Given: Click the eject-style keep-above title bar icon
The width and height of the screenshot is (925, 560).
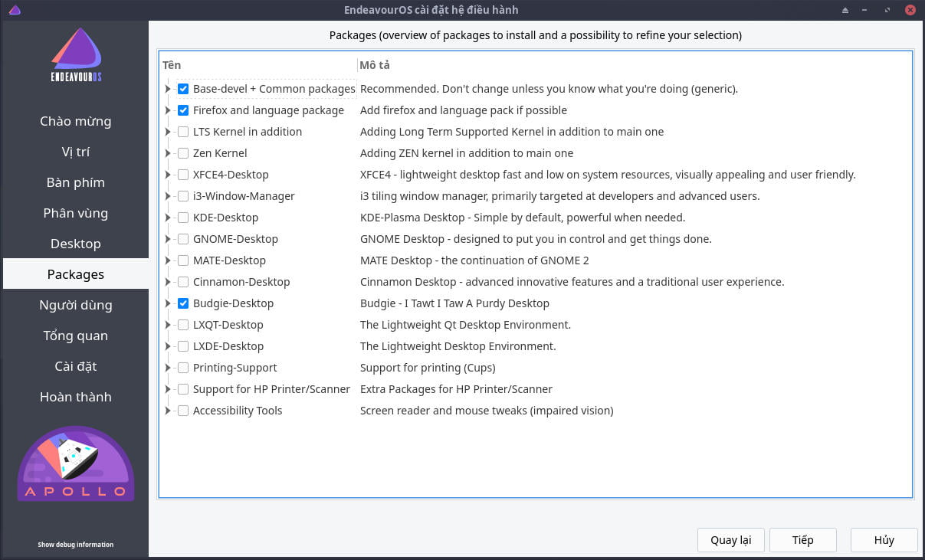Looking at the screenshot, I should [845, 10].
